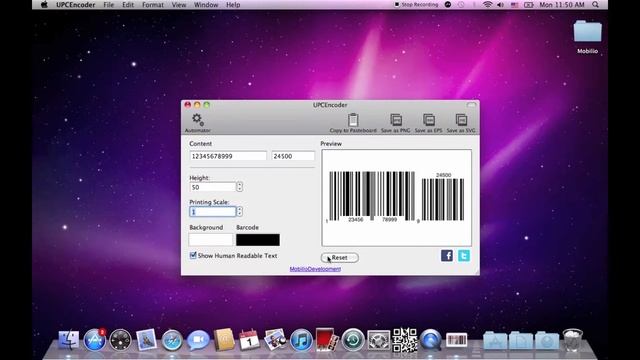Click the Reset button
The image size is (640, 360).
340,258
